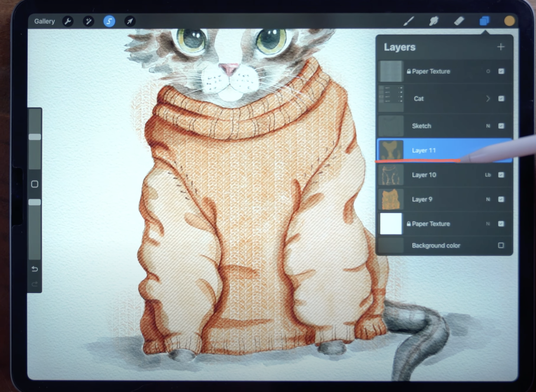Tap the Layer 9 thumbnail
This screenshot has height=392, width=536.
point(391,199)
